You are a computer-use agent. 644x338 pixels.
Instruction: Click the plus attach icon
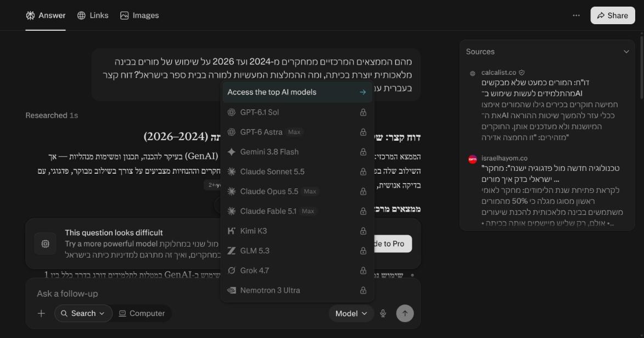(x=41, y=313)
